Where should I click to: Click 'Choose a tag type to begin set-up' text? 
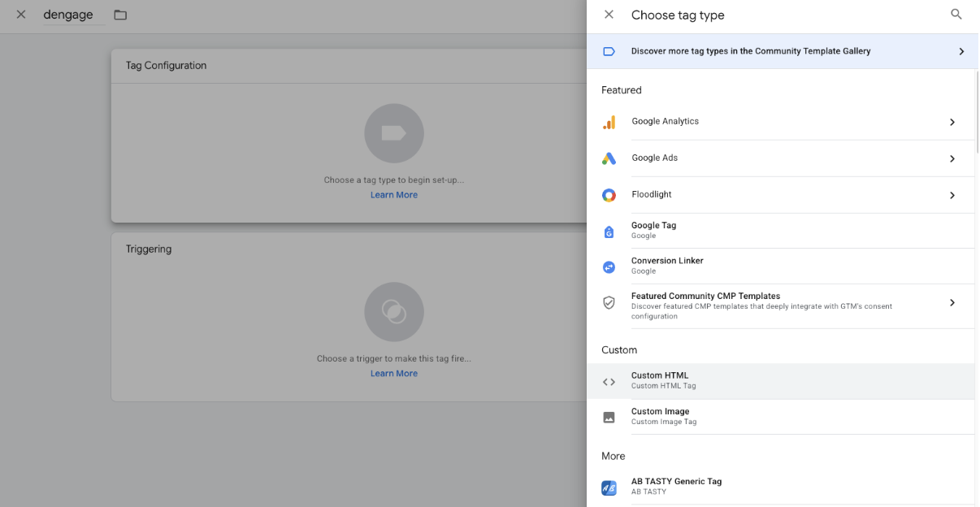[x=394, y=180]
